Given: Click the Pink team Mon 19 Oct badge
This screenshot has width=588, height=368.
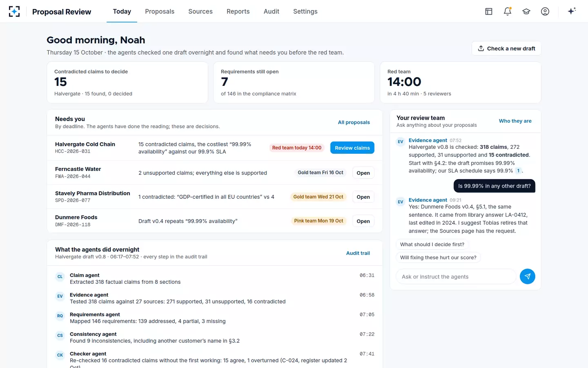Looking at the screenshot, I should click(x=318, y=221).
